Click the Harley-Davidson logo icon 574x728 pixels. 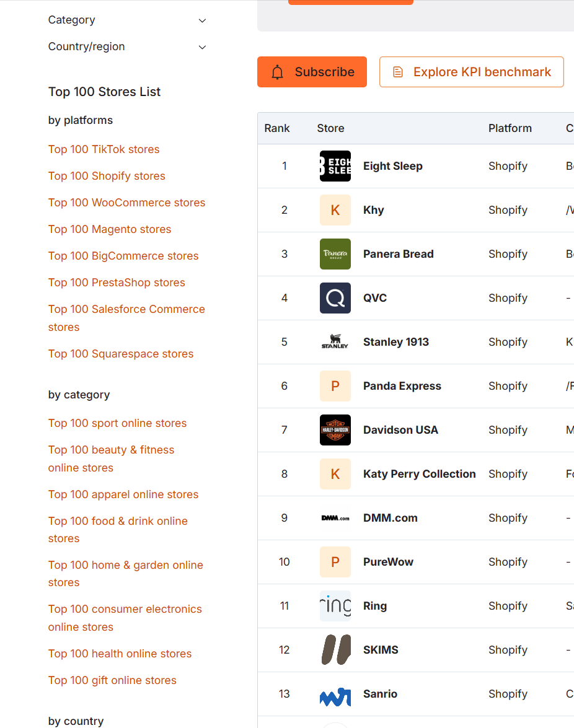[335, 430]
